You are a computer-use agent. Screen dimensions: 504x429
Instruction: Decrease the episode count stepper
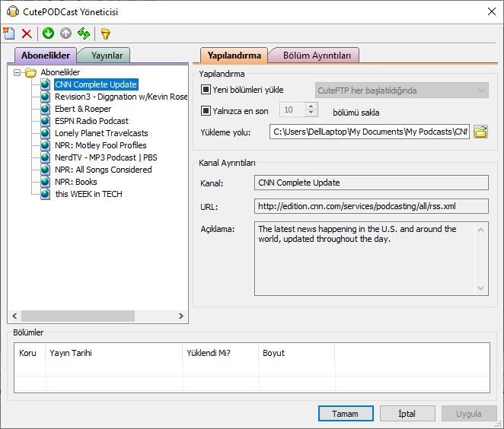(x=311, y=113)
